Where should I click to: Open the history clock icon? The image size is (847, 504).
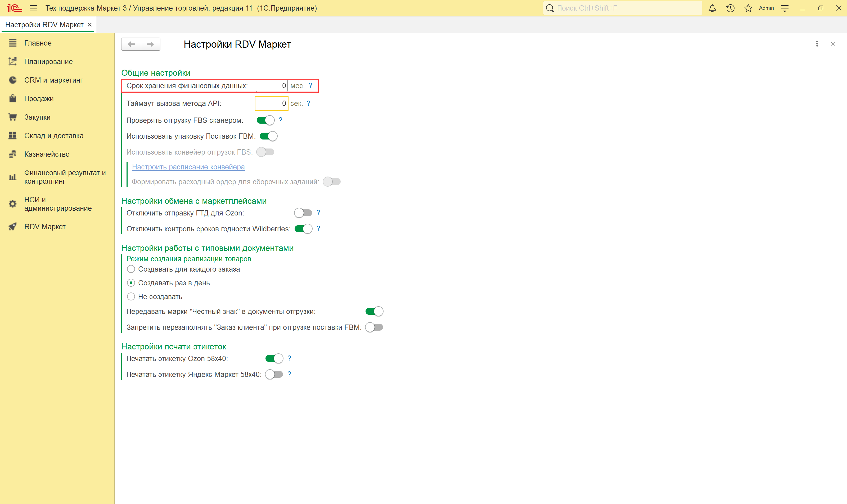point(730,8)
